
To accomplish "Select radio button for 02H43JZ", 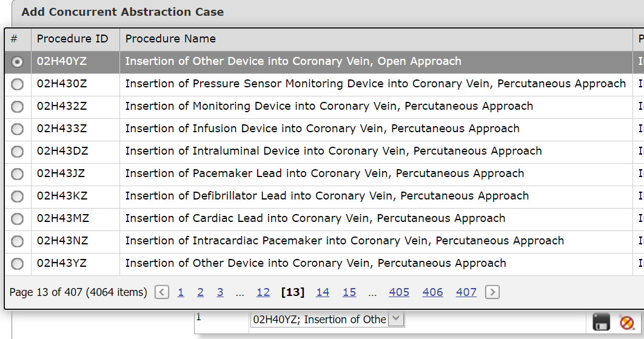I will (x=17, y=174).
